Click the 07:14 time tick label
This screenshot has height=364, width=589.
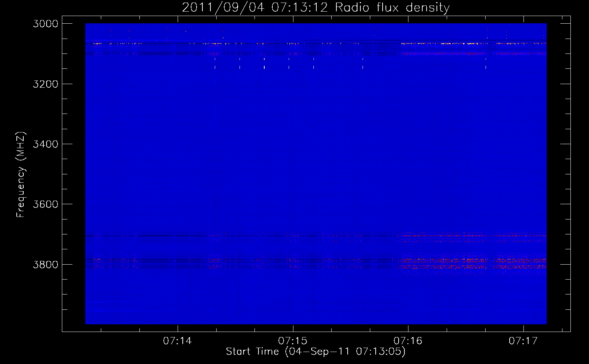[178, 341]
